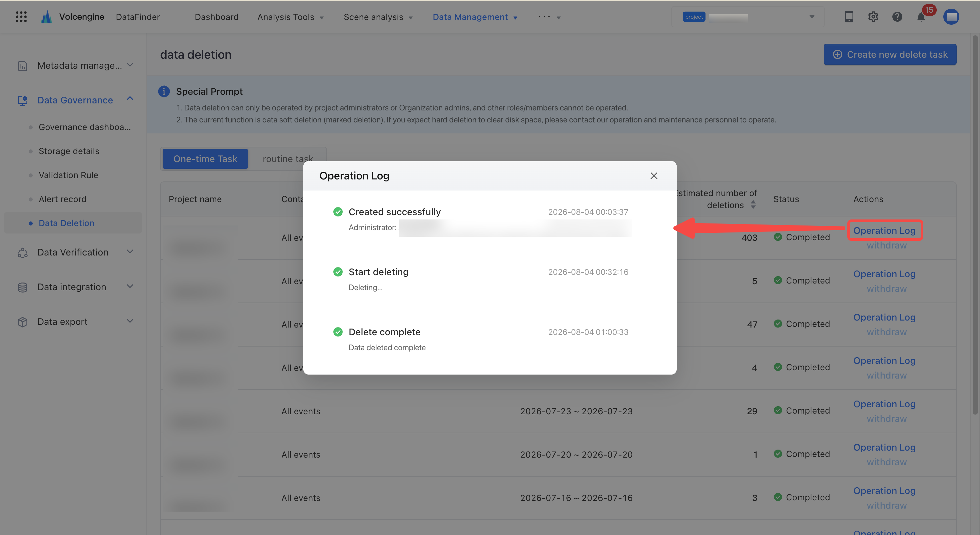Close the Operation Log dialog
The width and height of the screenshot is (980, 535).
coord(654,175)
